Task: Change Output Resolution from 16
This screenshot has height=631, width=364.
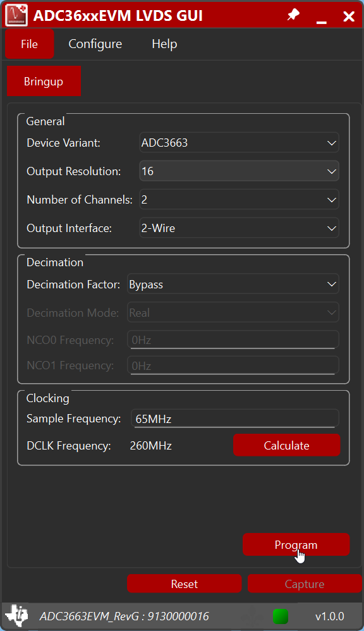Action: click(239, 171)
